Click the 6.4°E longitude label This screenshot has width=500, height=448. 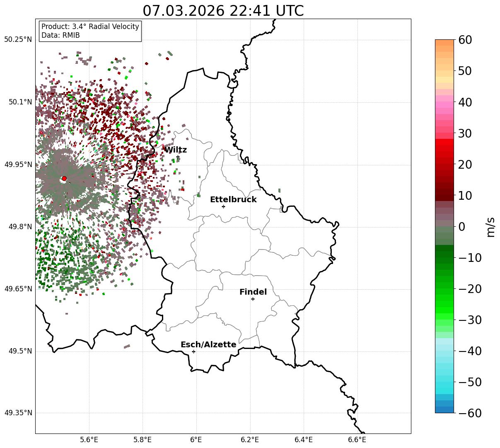(x=304, y=440)
